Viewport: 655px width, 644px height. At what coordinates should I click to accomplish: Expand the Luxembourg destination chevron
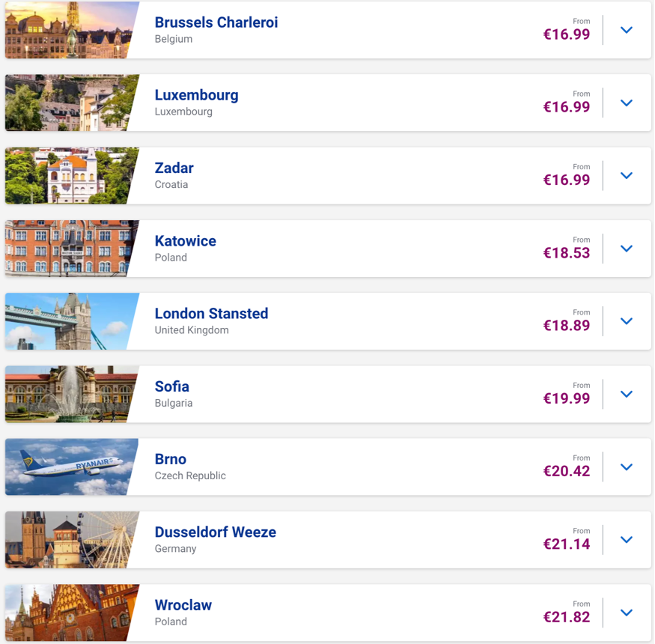pos(627,103)
